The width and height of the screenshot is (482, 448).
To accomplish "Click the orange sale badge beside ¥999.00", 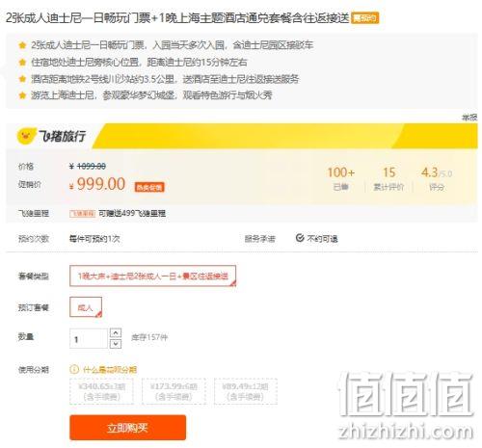I will pos(149,187).
